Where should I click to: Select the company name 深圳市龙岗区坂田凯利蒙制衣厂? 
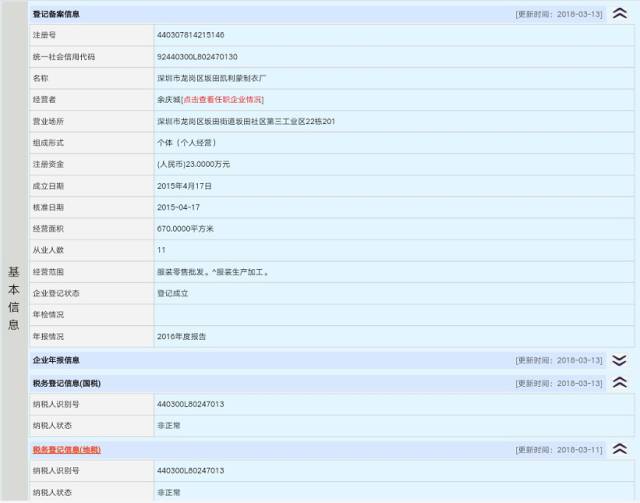(211, 78)
